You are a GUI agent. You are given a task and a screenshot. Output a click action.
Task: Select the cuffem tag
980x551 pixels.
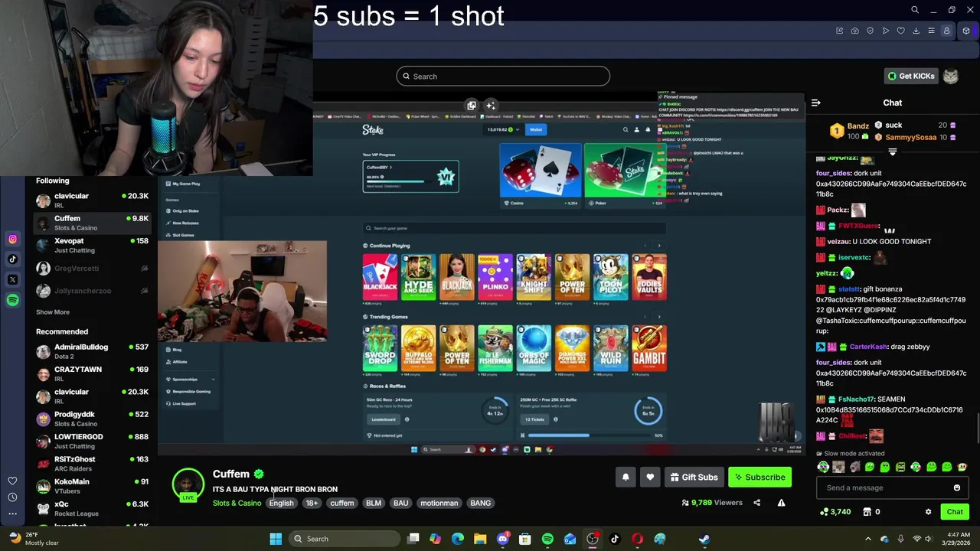(342, 503)
